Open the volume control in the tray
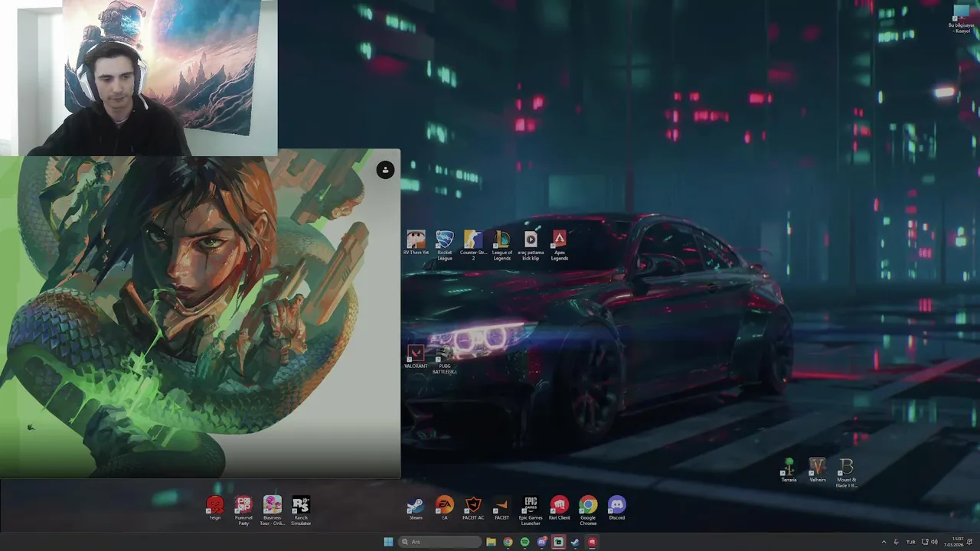Screen dimensions: 980x551 pyautogui.click(x=934, y=542)
